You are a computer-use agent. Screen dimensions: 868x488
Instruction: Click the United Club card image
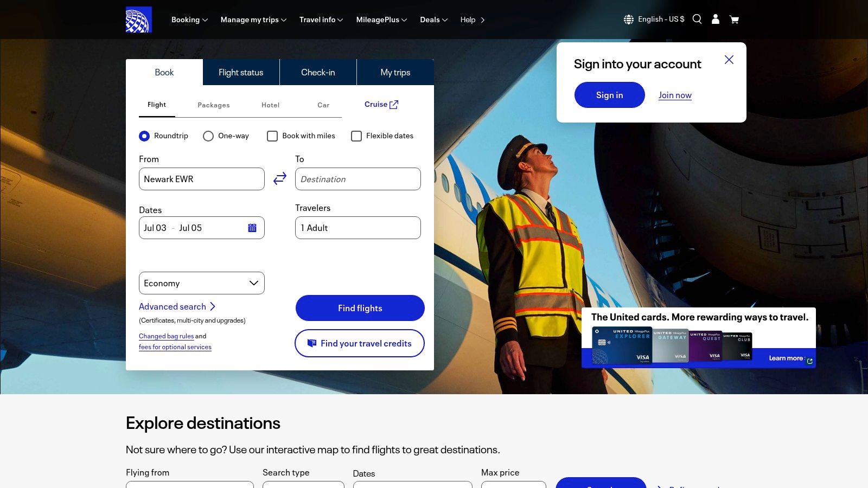click(x=737, y=346)
